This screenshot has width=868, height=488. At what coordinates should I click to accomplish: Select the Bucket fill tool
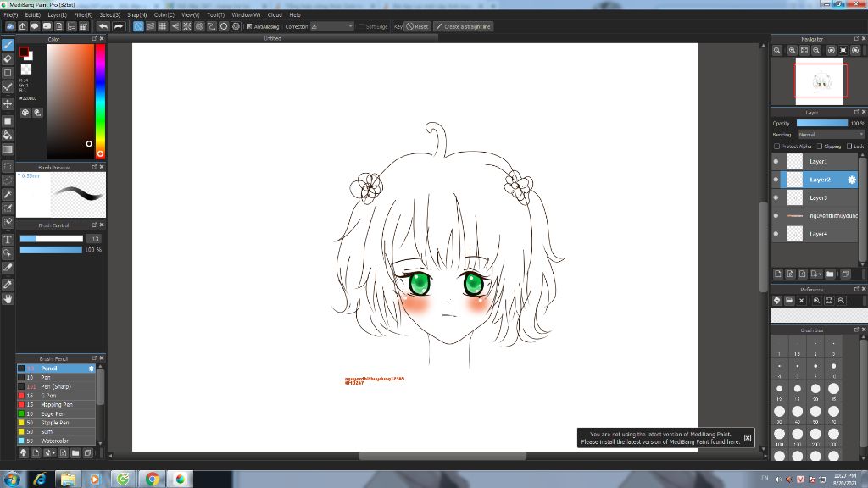tap(8, 135)
